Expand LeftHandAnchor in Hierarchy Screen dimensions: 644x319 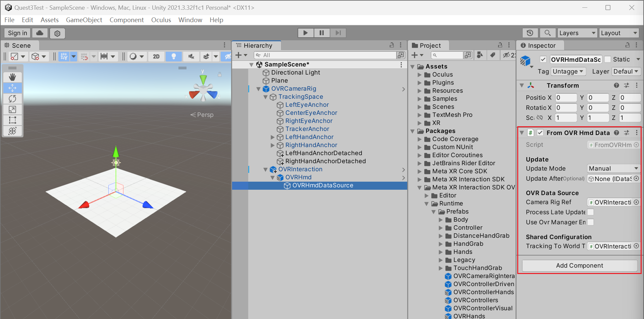click(273, 137)
